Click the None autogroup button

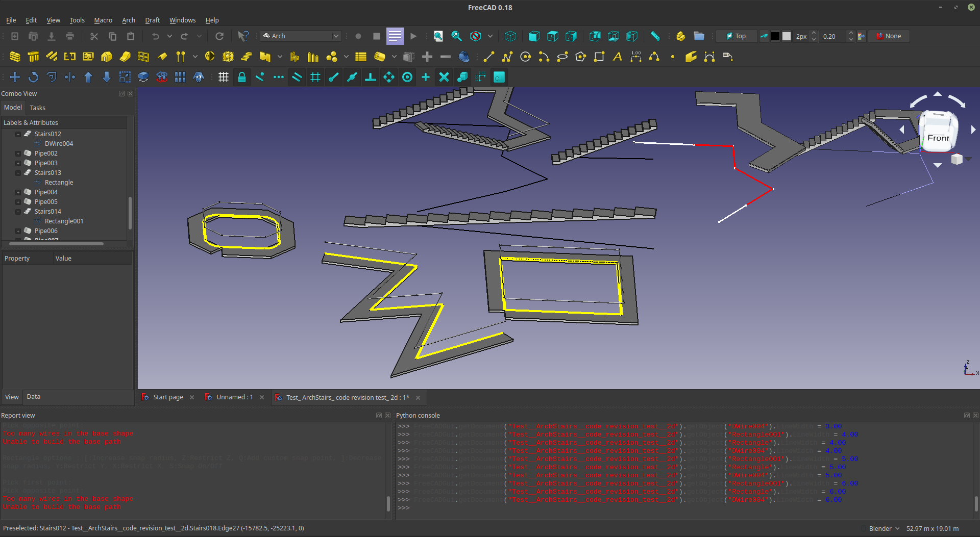coord(888,36)
